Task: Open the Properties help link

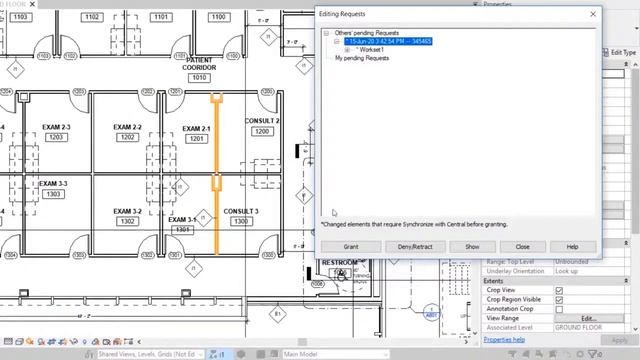Action: [x=504, y=340]
